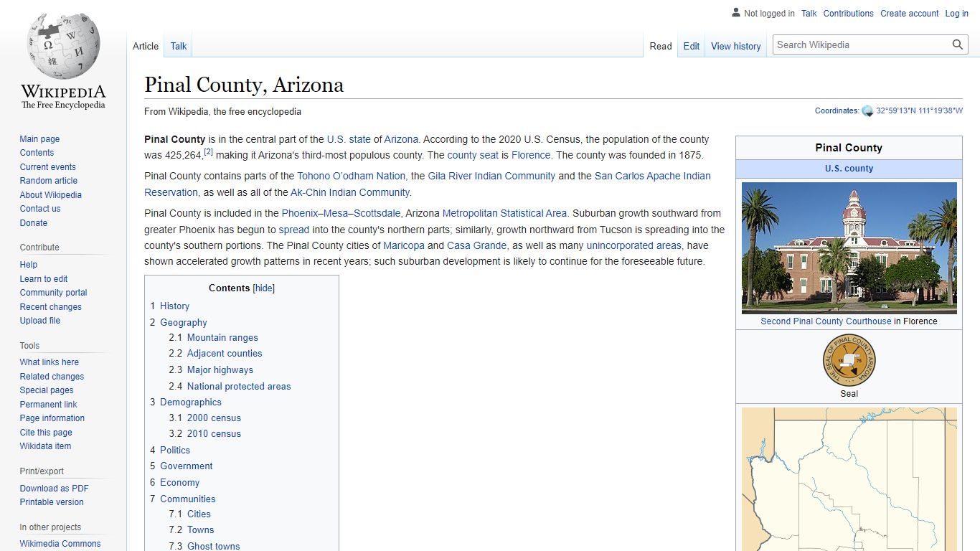Click the user icon beside Not logged in
Viewport: 980px width, 551px height.
click(735, 13)
